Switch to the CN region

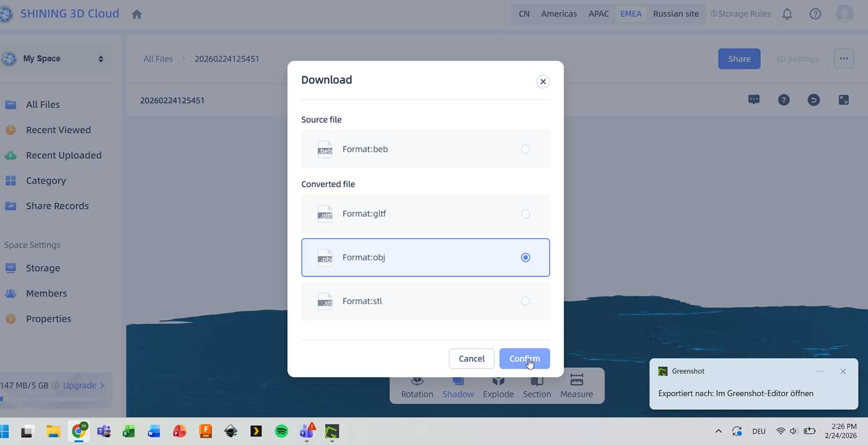tap(524, 14)
